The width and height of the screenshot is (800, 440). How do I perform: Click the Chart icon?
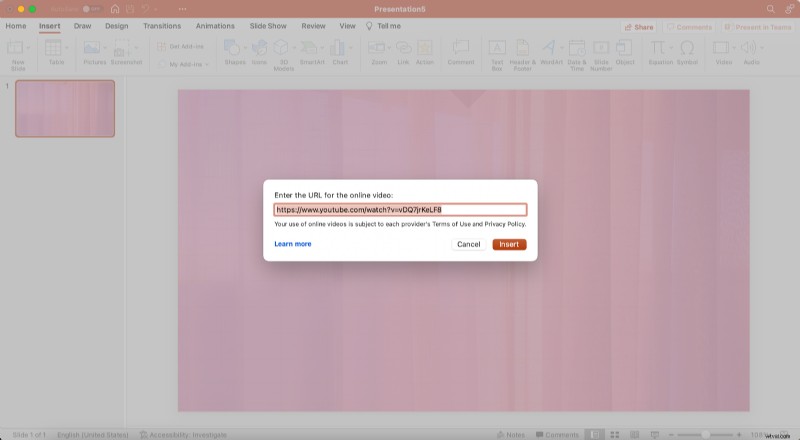click(x=337, y=47)
